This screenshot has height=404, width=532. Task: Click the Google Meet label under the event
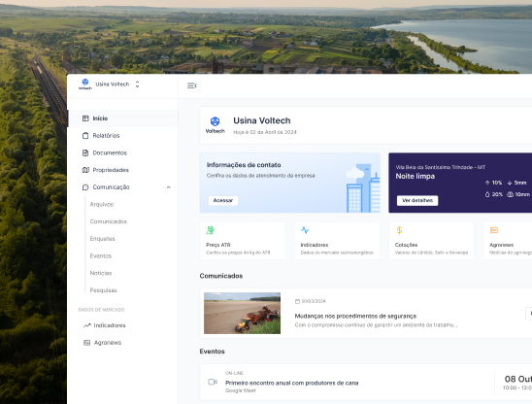pos(240,390)
